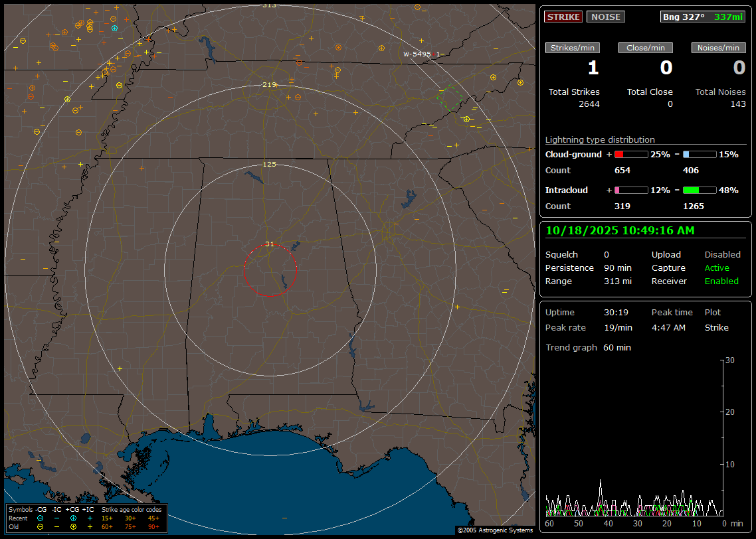Click the Bng 327° bearing readout
Viewport: 756px width, 539px height.
(x=684, y=17)
